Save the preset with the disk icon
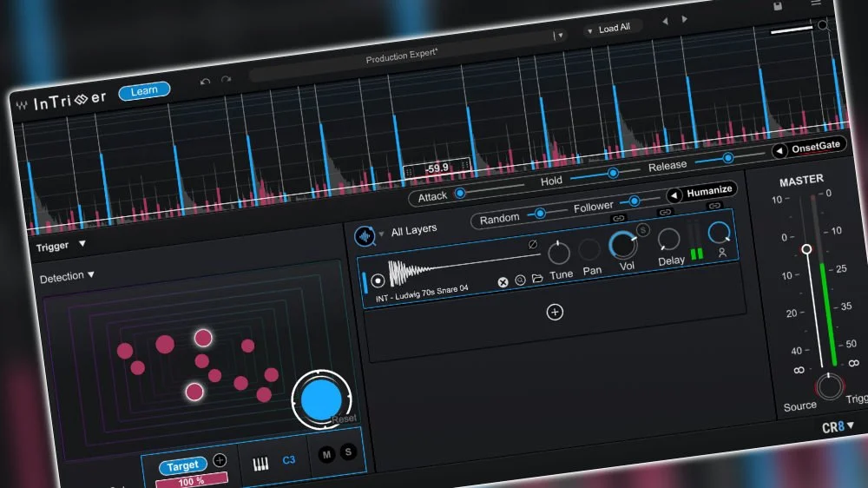The width and height of the screenshot is (868, 488). 778,6
